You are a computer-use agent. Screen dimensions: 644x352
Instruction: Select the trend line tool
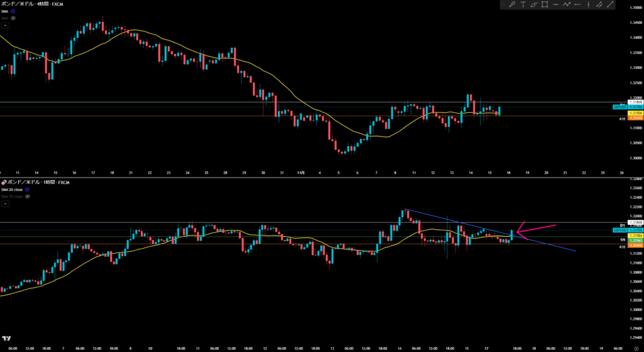609,5
